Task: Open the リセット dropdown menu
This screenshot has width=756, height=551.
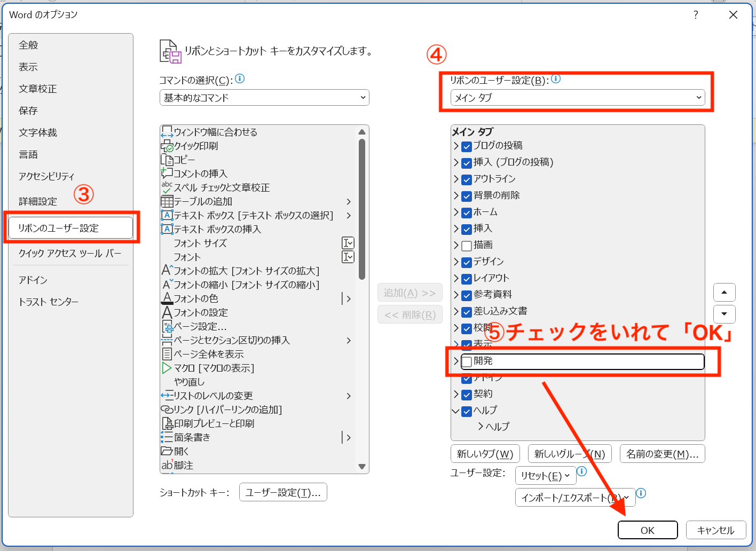Action: [x=545, y=475]
